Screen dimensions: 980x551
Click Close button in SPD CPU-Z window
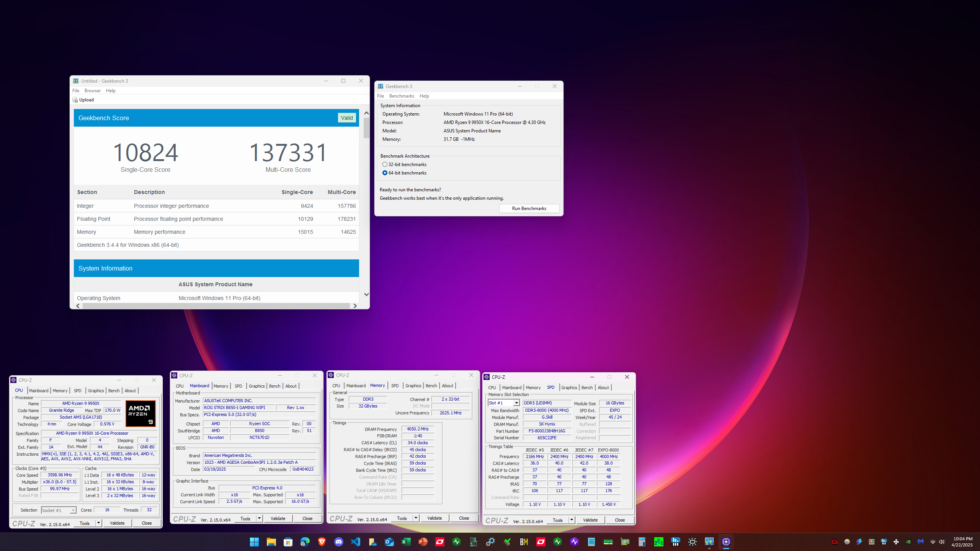(620, 520)
